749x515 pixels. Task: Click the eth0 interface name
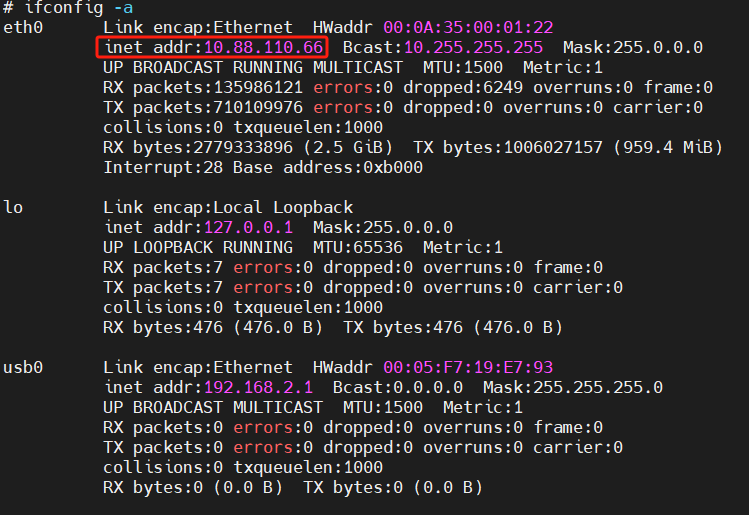tap(23, 28)
